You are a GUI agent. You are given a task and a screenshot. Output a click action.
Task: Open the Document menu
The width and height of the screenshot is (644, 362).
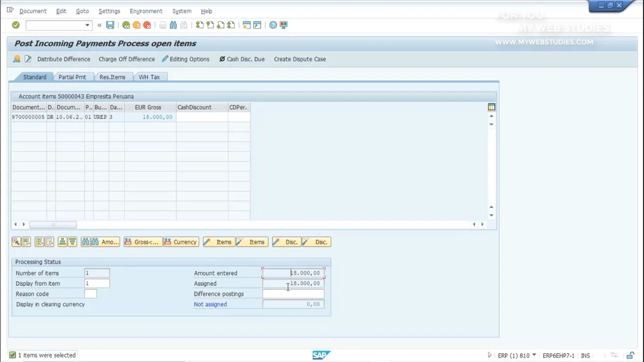pos(33,11)
